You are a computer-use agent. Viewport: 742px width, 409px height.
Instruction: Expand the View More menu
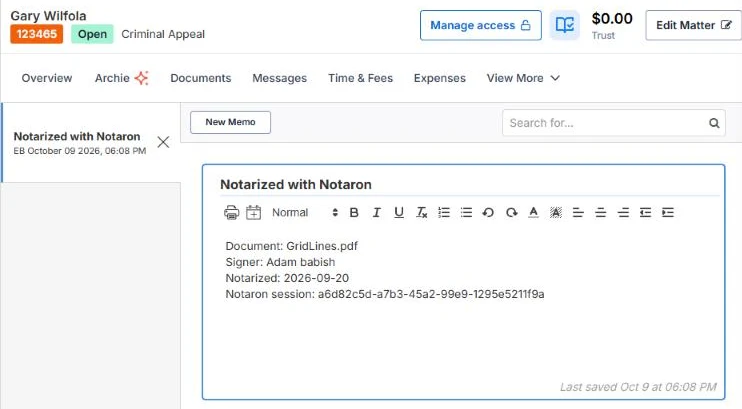tap(523, 78)
